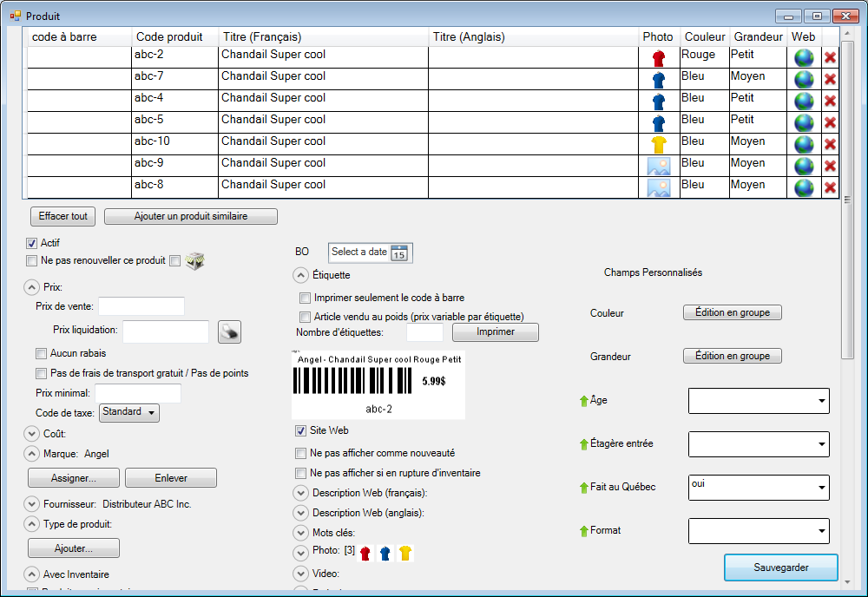Click the Sauvegarder button
Screen dimensions: 868x597
(780, 567)
